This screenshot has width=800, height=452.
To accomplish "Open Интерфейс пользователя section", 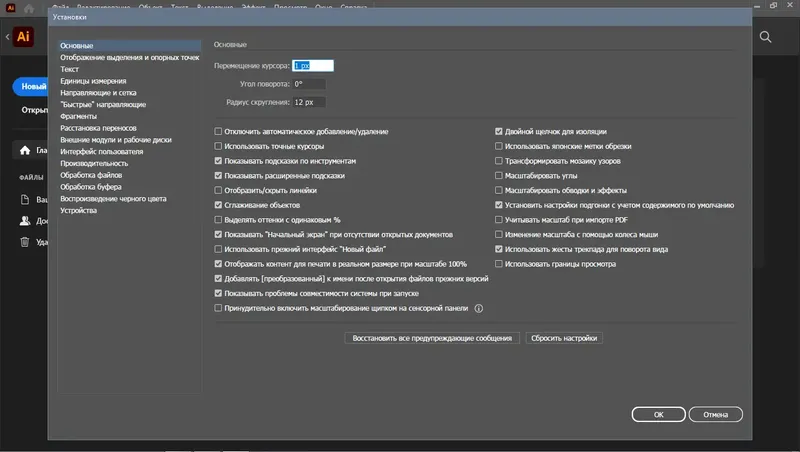I will coord(129,152).
